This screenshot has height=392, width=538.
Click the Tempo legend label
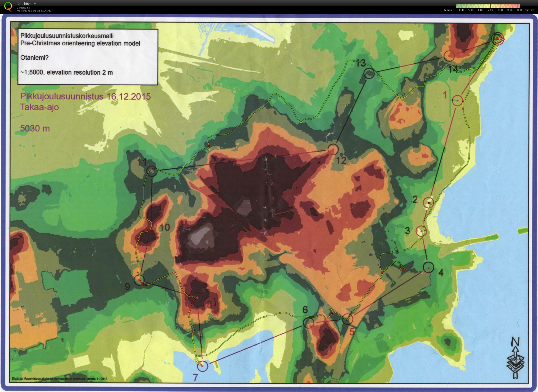coord(448,10)
